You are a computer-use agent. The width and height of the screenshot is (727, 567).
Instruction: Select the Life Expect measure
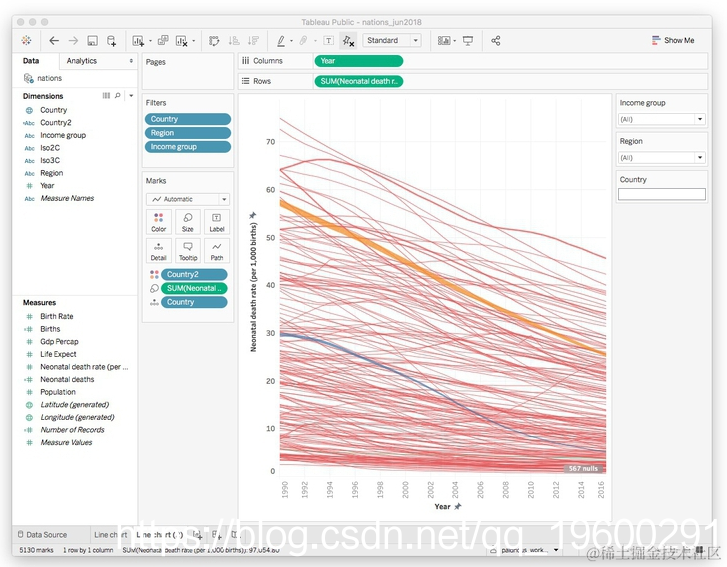(x=58, y=354)
